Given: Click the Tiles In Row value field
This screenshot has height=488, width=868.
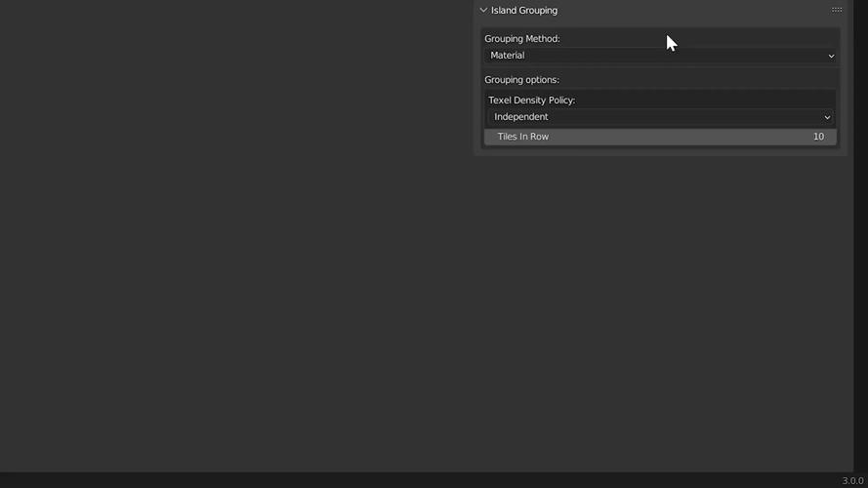Looking at the screenshot, I should [660, 137].
